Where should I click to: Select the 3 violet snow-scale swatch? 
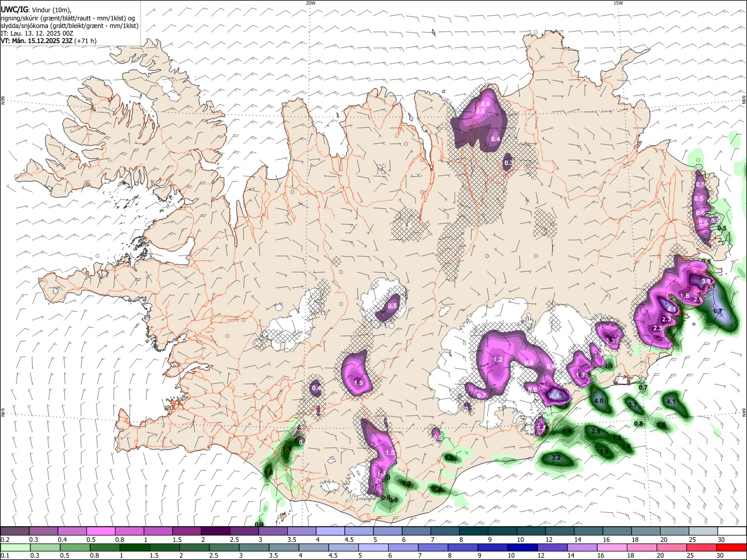(x=273, y=531)
